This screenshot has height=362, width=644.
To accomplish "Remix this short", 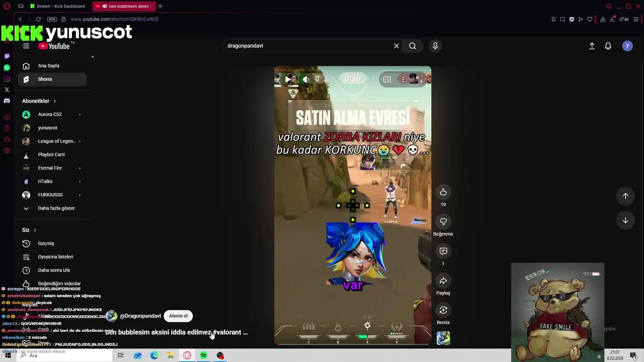I will [443, 310].
